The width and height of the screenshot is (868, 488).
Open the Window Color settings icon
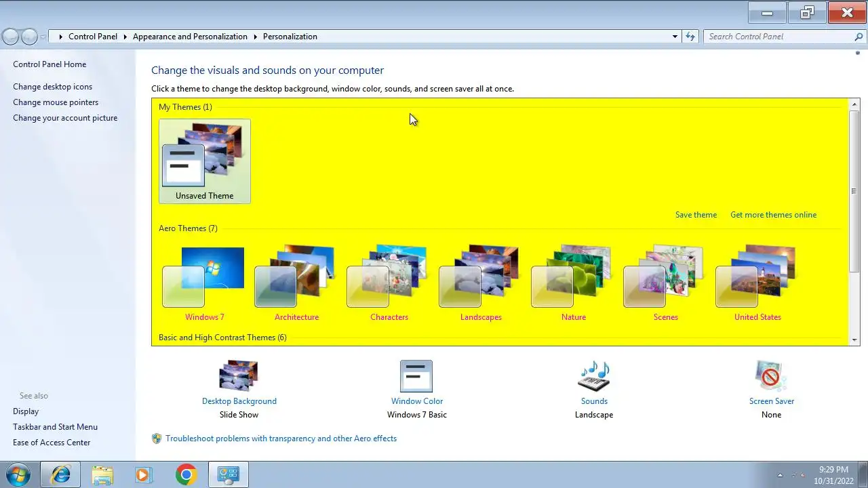tap(416, 376)
